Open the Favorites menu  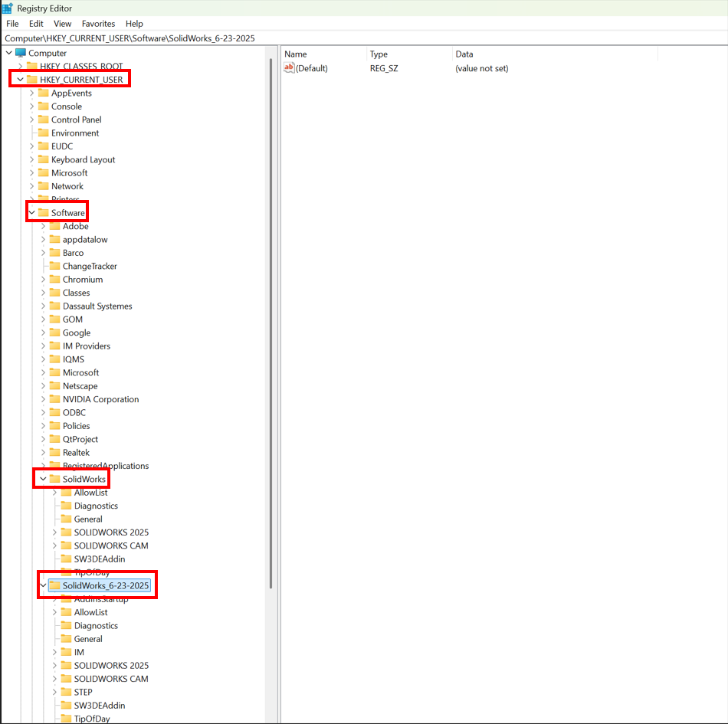pyautogui.click(x=98, y=24)
